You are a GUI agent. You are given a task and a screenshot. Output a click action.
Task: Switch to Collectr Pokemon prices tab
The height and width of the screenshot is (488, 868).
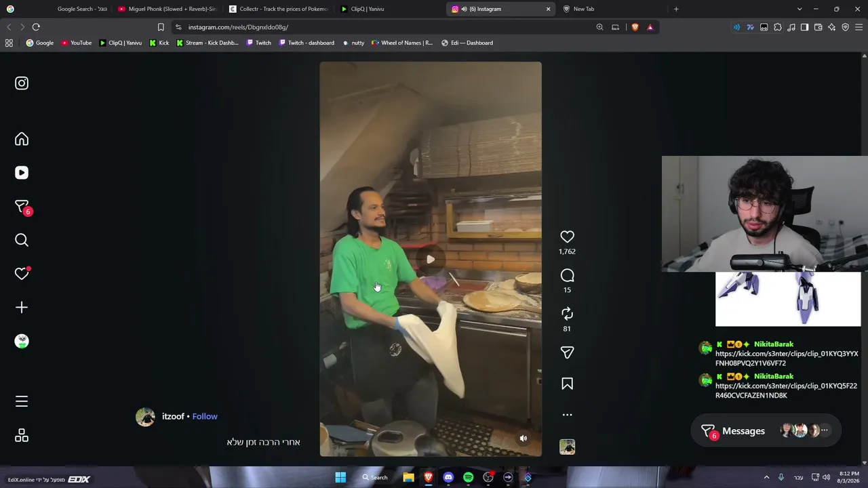point(278,9)
